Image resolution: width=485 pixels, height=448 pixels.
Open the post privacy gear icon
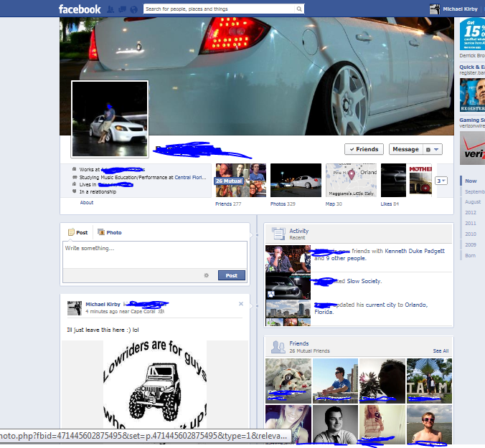pos(207,275)
